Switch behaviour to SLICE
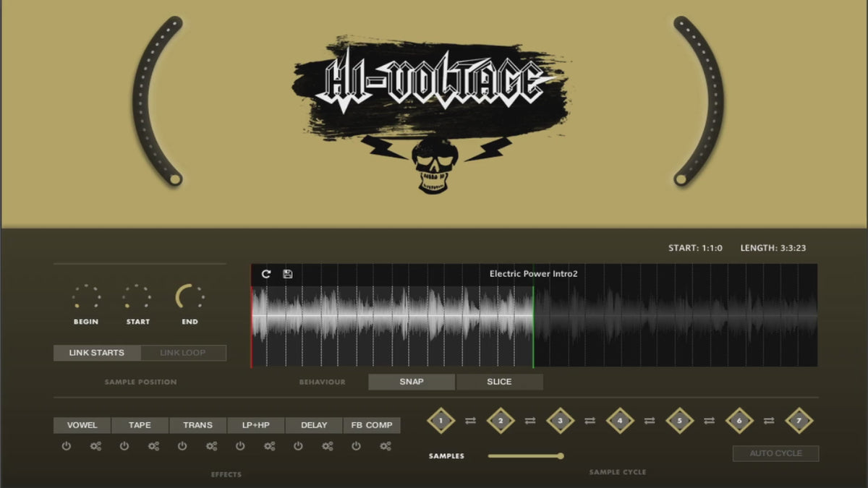The width and height of the screenshot is (868, 488). point(499,382)
